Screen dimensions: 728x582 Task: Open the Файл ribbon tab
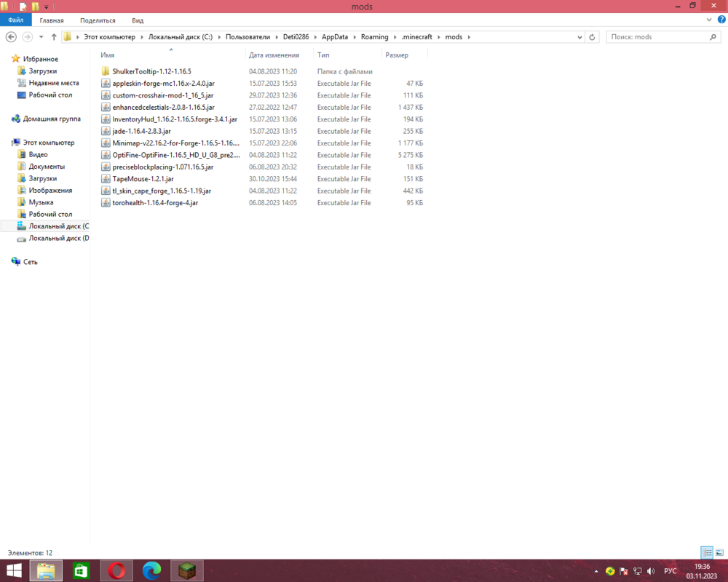click(15, 20)
